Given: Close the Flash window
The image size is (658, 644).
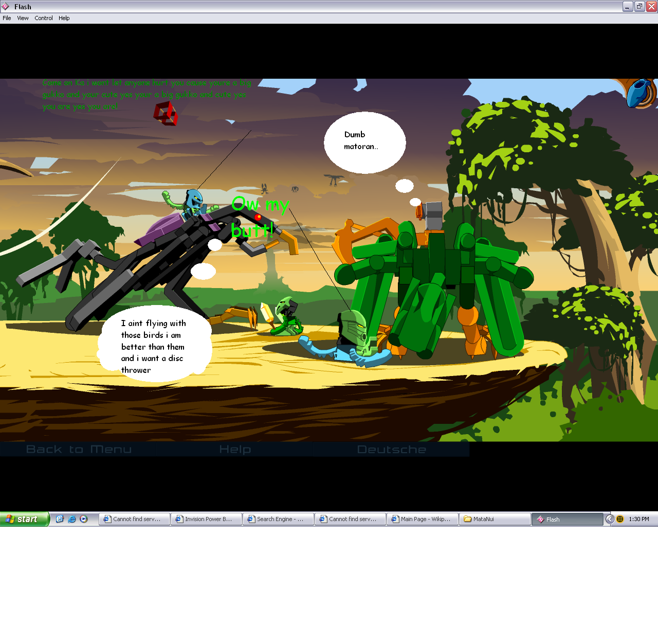Looking at the screenshot, I should point(651,7).
